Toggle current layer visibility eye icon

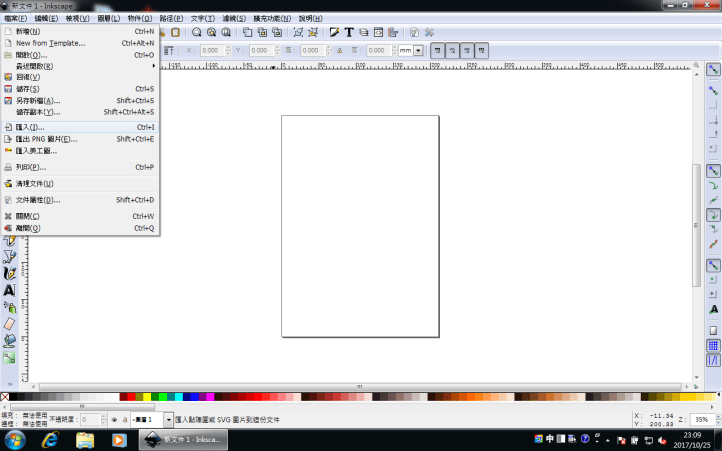[113, 420]
